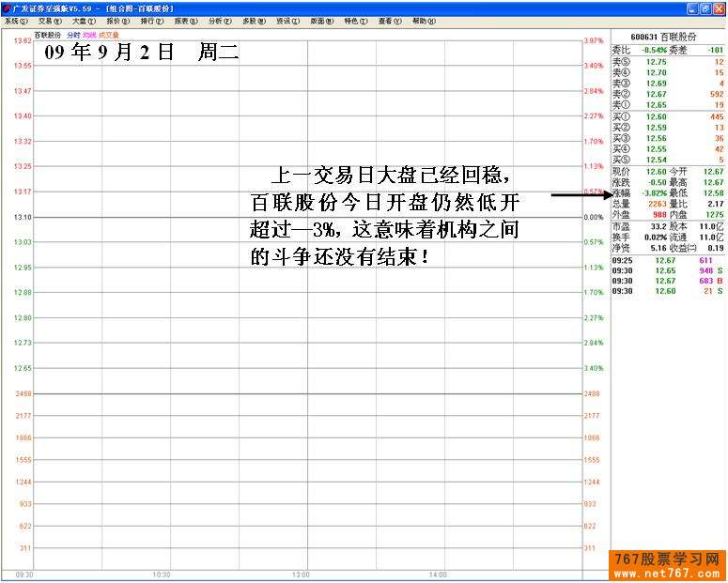Open the 版面(B) menu
Screen dimensions: 728x583
pyautogui.click(x=322, y=22)
